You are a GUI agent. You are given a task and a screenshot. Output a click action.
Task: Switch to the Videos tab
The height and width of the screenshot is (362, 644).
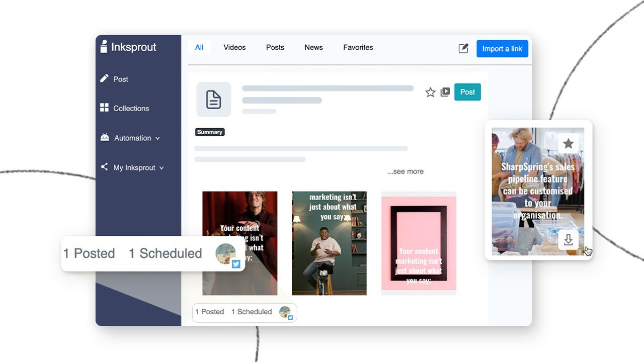234,47
